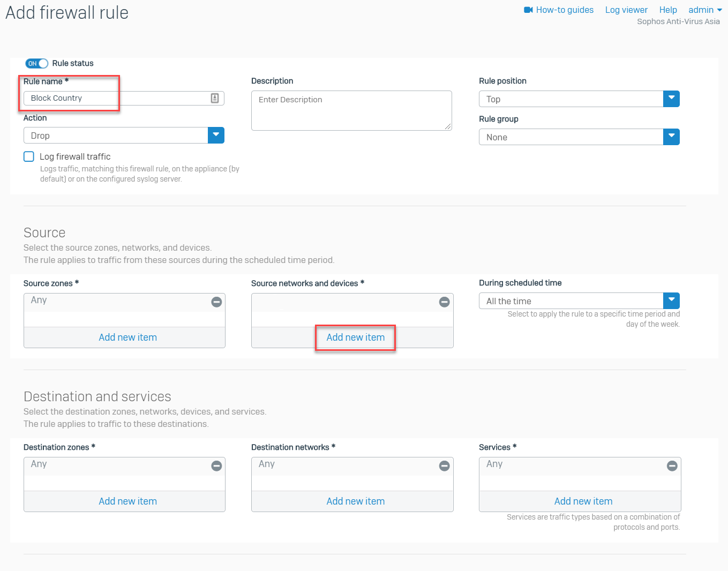Add new item under Destination zones
728x571 pixels.
coord(127,501)
